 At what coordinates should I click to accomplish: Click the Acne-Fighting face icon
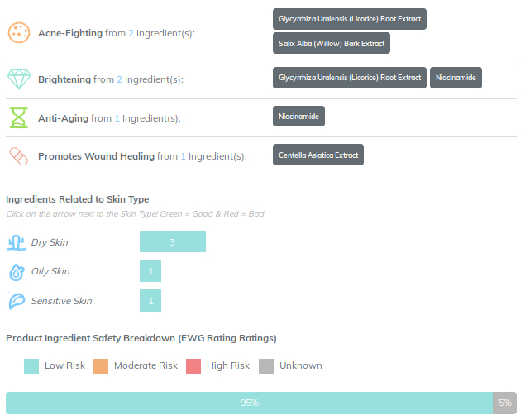[18, 33]
